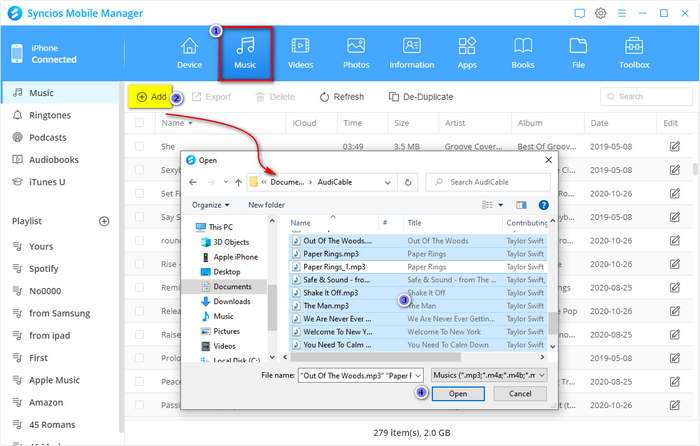The width and height of the screenshot is (700, 446).
Task: Click the Export button
Action: point(211,97)
